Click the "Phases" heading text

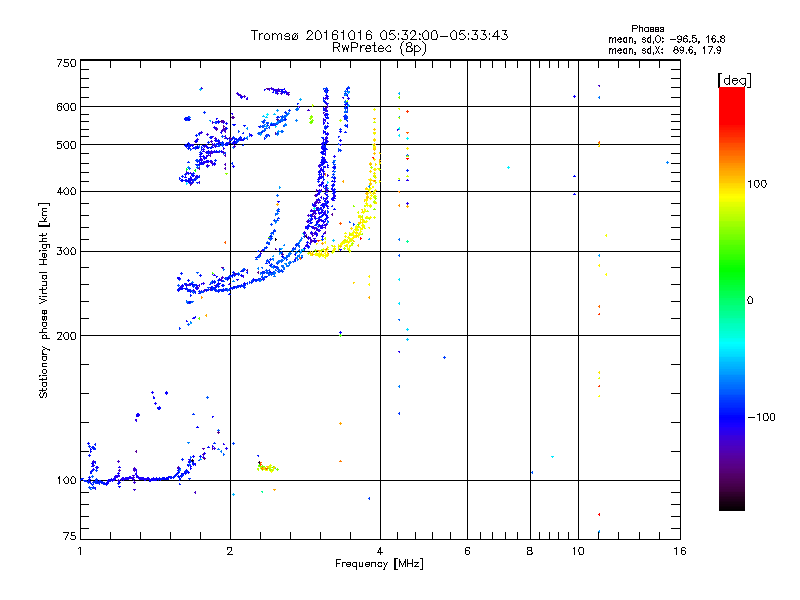pyautogui.click(x=647, y=29)
